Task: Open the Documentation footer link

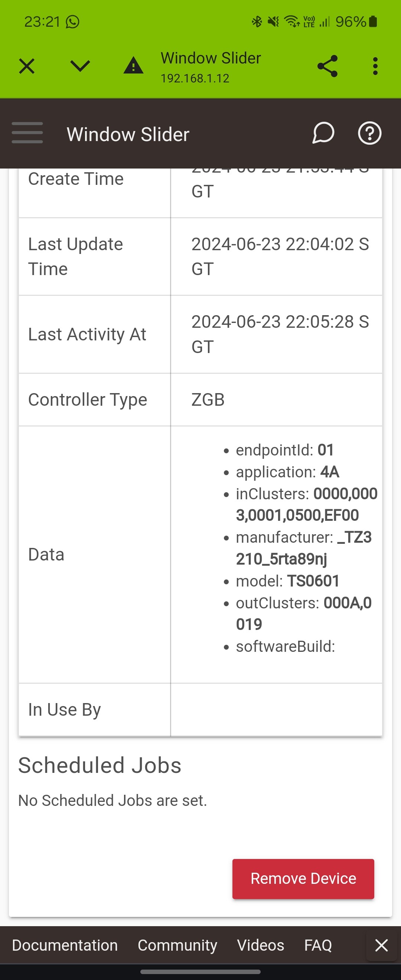Action: tap(65, 945)
